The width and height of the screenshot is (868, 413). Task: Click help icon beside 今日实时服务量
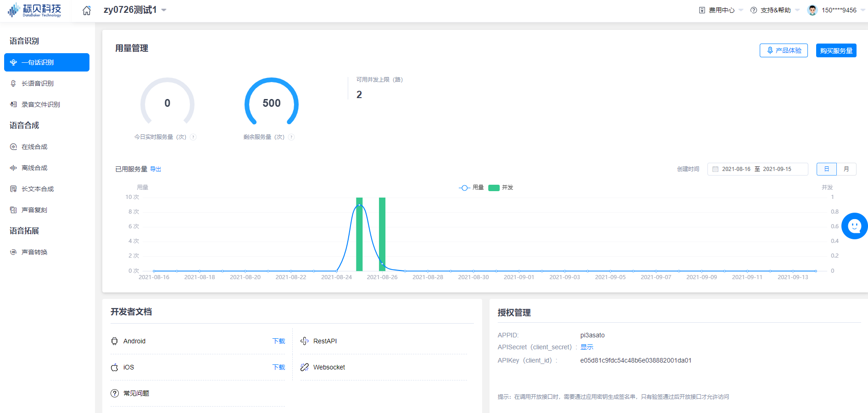(193, 137)
